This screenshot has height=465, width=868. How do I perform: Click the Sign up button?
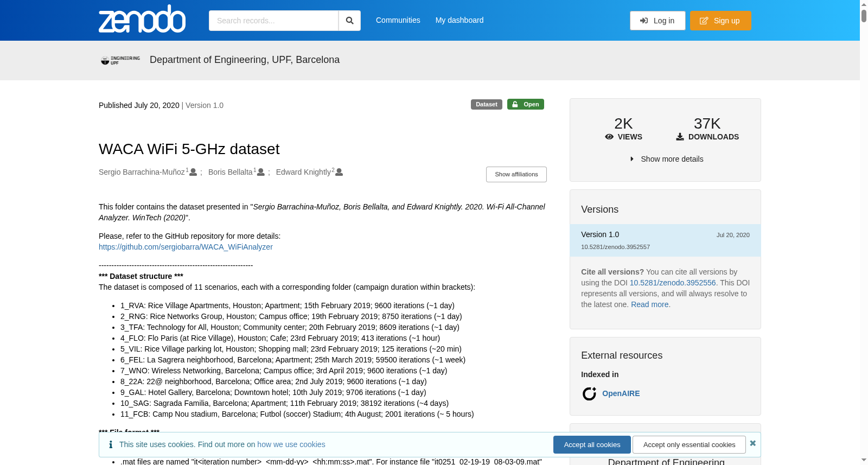click(720, 21)
